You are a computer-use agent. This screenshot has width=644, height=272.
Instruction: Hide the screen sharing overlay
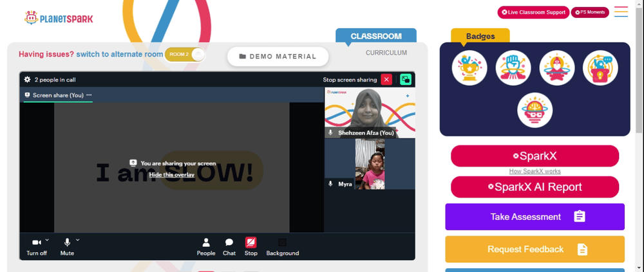[x=172, y=175]
